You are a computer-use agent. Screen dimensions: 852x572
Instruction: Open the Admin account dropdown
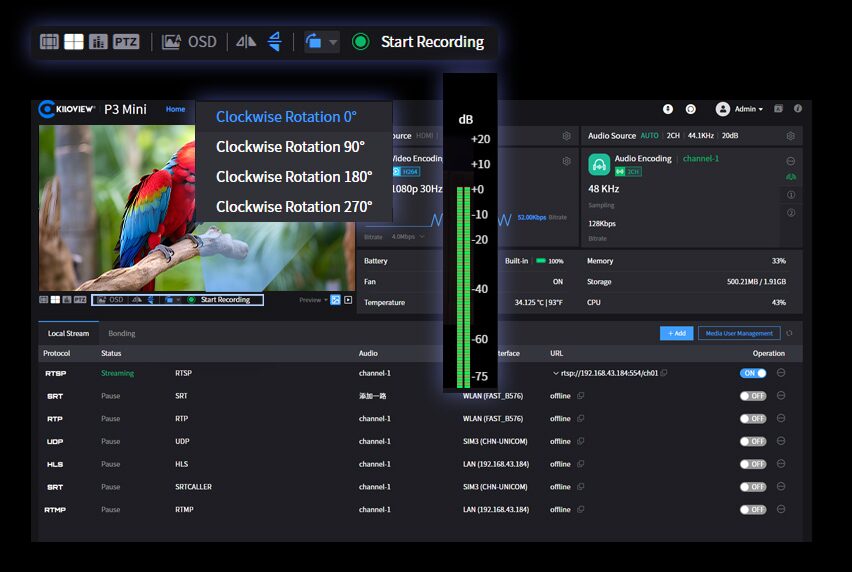click(740, 109)
